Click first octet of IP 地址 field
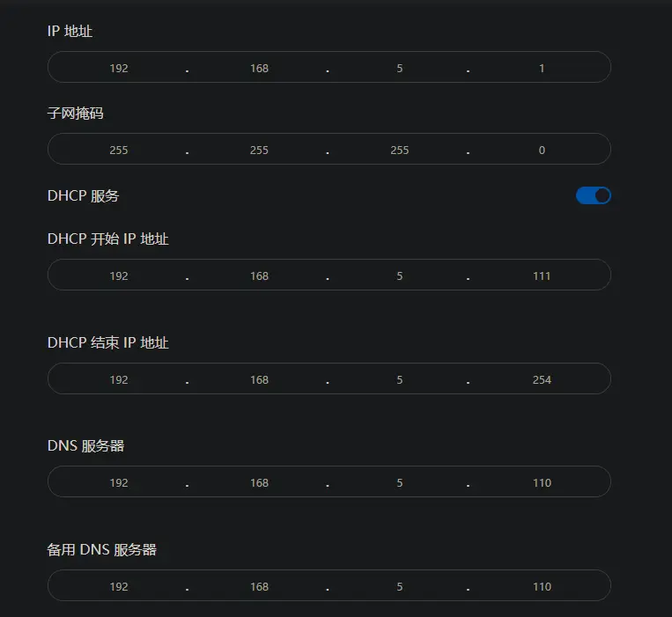Image resolution: width=672 pixels, height=617 pixels. [x=119, y=68]
